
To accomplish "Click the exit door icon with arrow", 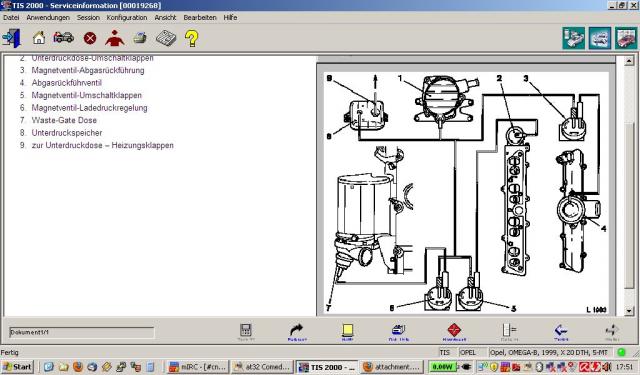I will [11, 38].
